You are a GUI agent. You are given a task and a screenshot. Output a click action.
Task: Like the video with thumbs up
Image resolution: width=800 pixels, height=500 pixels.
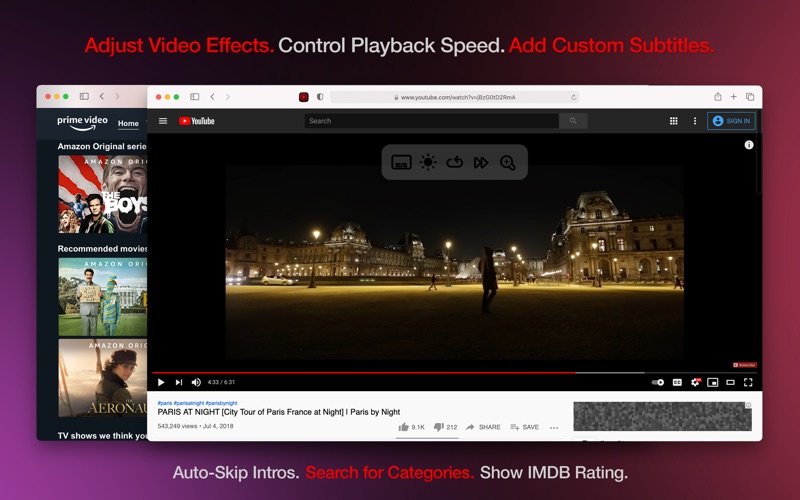coord(411,427)
